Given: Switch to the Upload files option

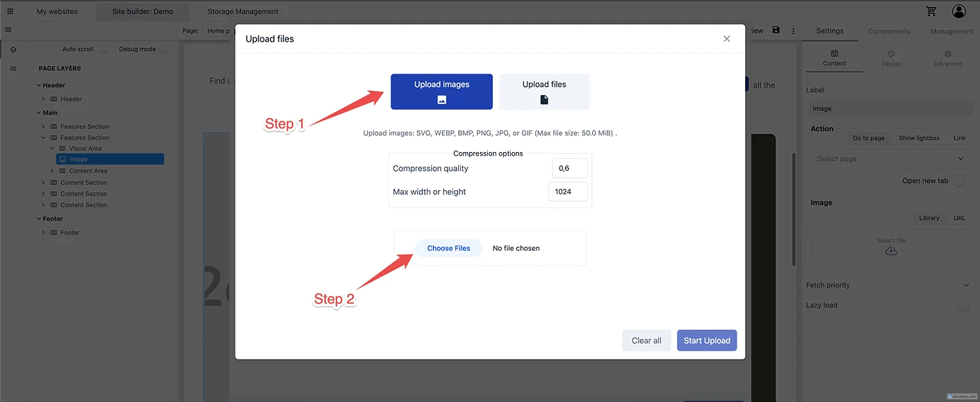Looking at the screenshot, I should point(544,92).
